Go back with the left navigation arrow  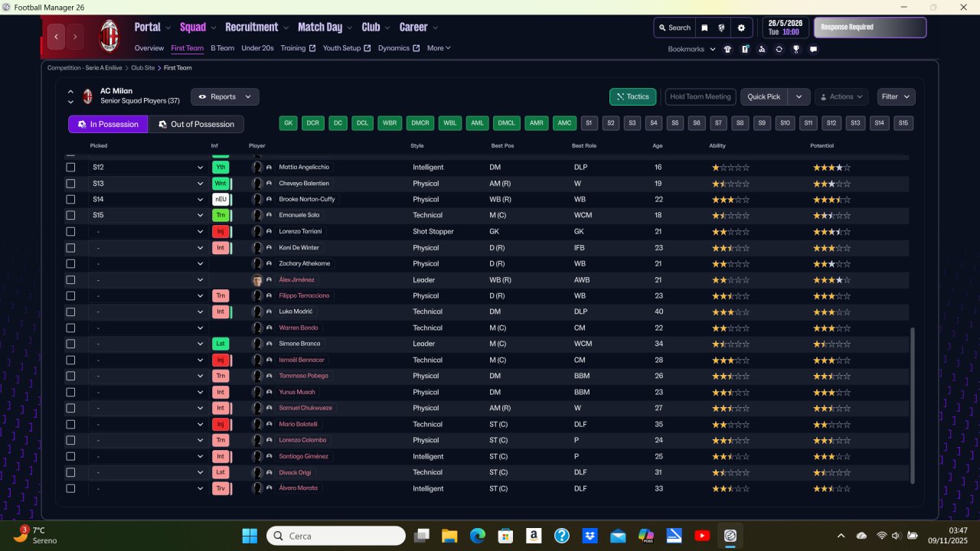point(56,36)
